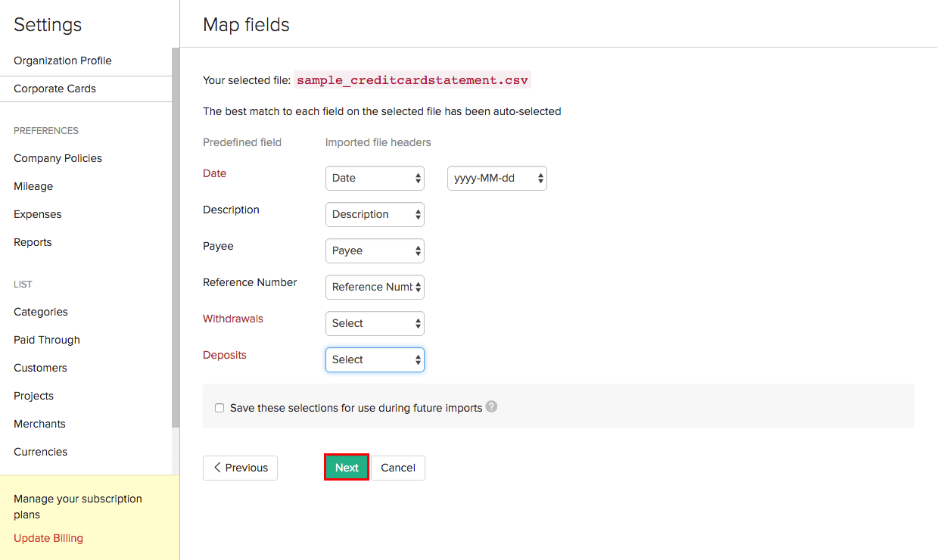Select a header for Withdrawals
The height and width of the screenshot is (560, 937).
(x=375, y=324)
